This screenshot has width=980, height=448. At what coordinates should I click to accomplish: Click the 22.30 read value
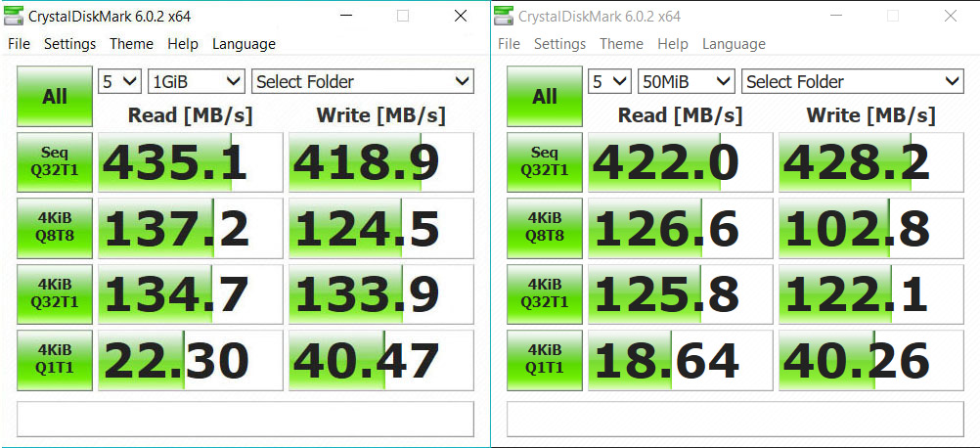point(191,359)
